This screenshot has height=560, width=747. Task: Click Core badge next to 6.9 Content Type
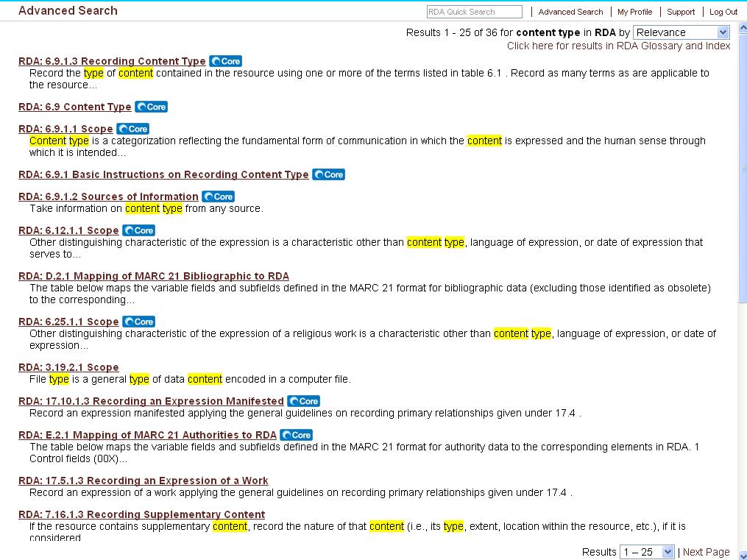pos(151,107)
